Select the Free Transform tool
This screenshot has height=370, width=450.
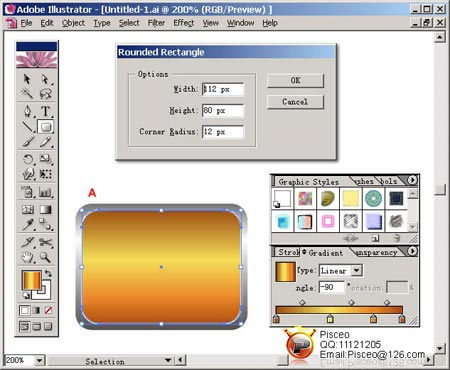pyautogui.click(x=45, y=174)
